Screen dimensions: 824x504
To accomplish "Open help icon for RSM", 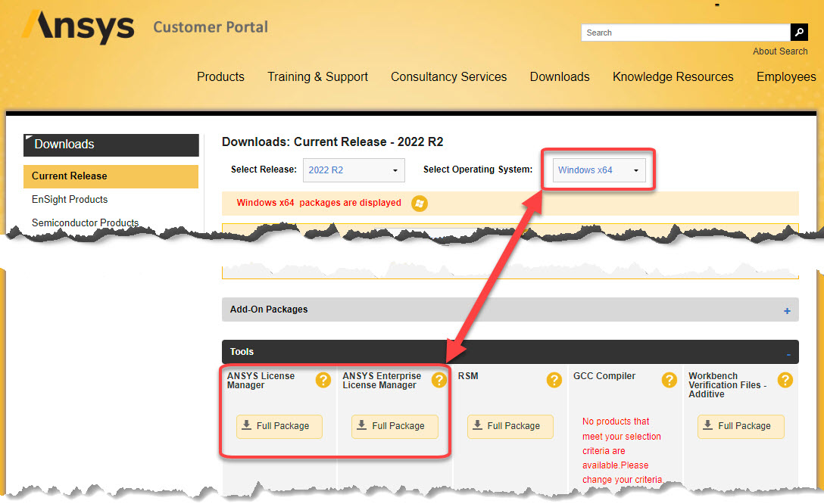I will [x=554, y=380].
